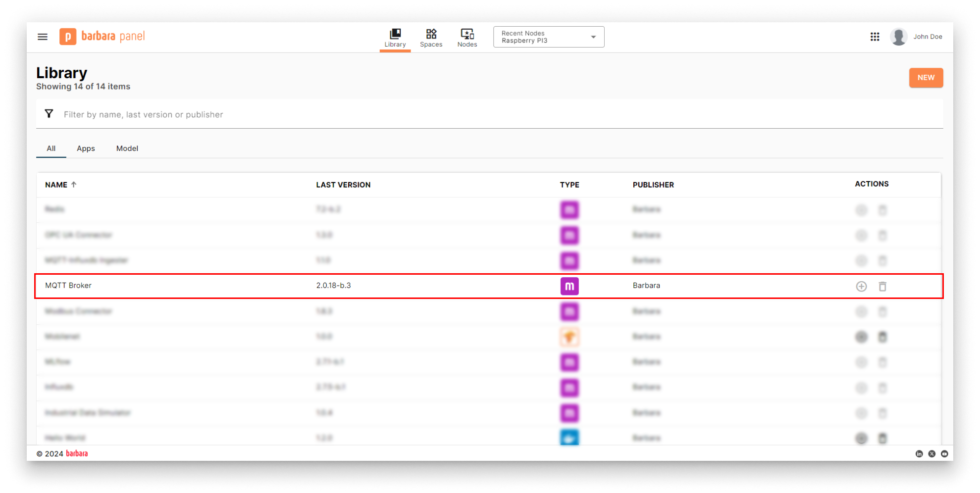Toggle the NAME column sort order
Image resolution: width=980 pixels, height=493 pixels.
60,185
